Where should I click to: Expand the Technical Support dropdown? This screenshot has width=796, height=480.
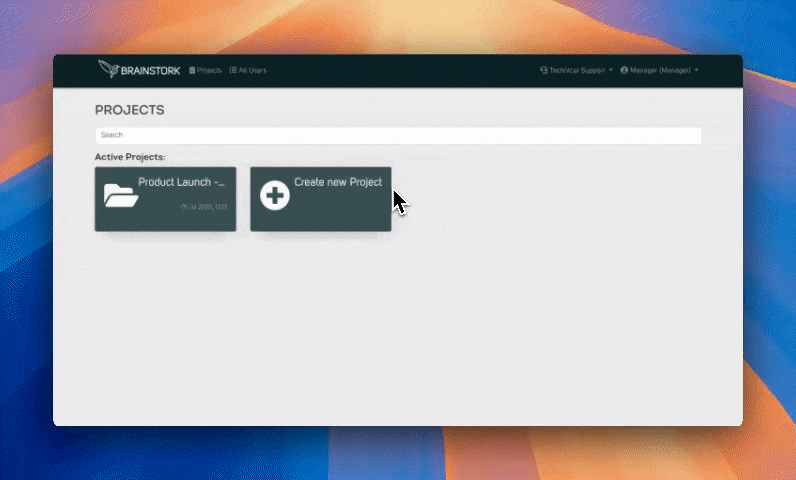tap(576, 70)
